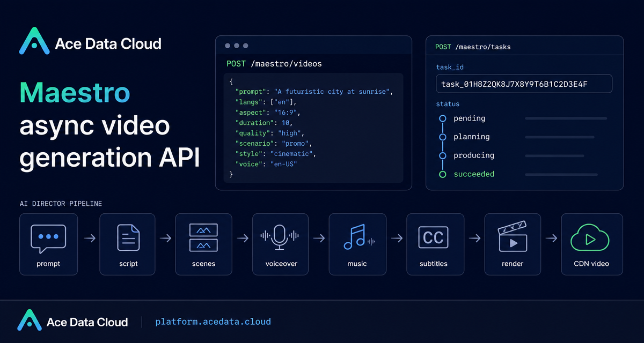Click the three window dots in code panel
Viewport: 644px width, 343px height.
pos(237,46)
